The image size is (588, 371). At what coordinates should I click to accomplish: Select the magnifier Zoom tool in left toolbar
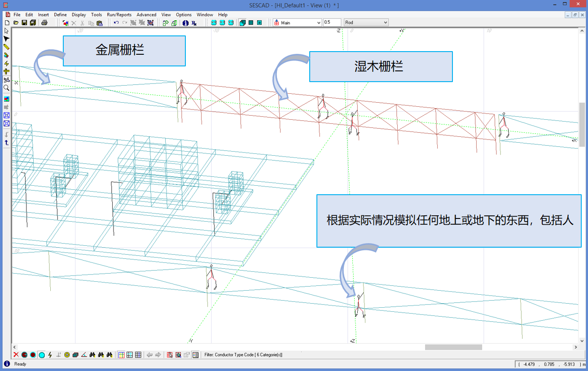point(6,88)
